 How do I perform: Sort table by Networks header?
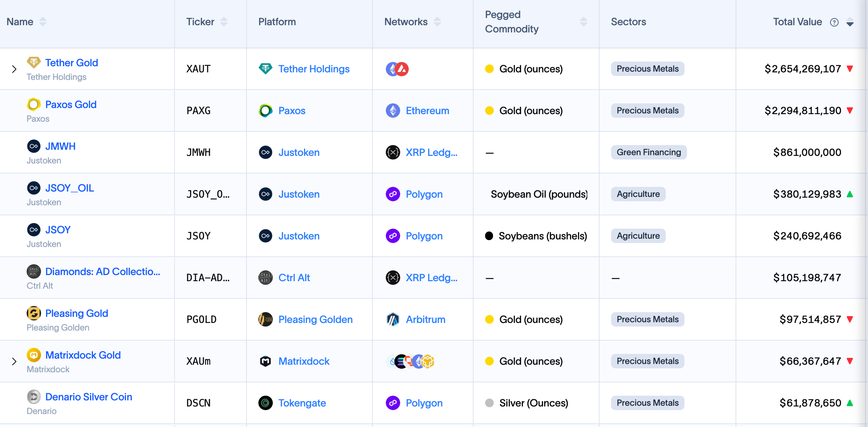coord(437,22)
